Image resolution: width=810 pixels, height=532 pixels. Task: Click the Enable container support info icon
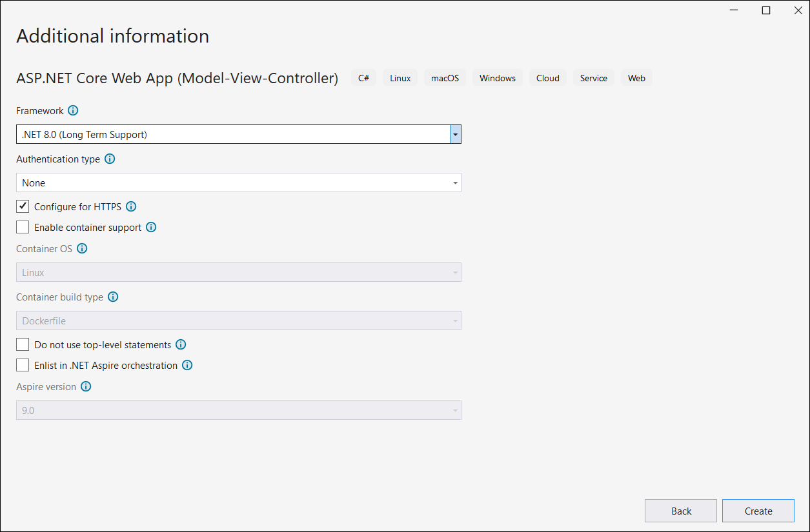150,227
